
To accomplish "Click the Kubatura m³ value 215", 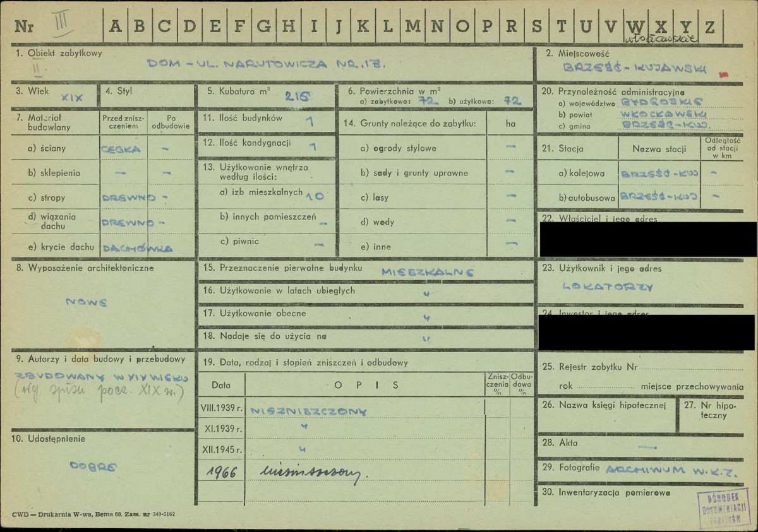I will 298,95.
